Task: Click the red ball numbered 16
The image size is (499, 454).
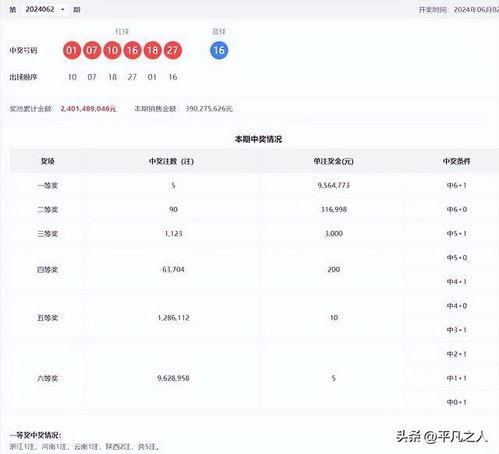Action: (132, 50)
